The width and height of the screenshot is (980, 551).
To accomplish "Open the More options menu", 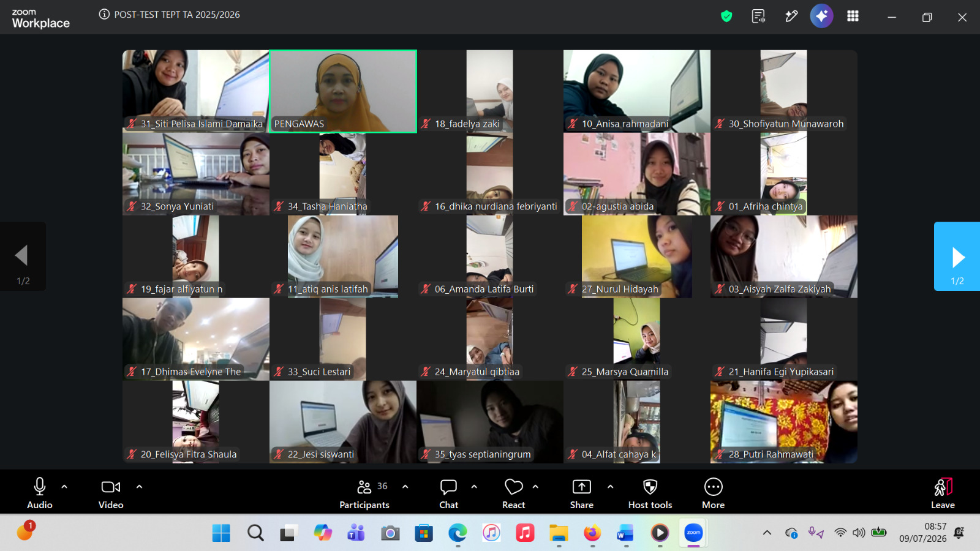I will pyautogui.click(x=713, y=493).
